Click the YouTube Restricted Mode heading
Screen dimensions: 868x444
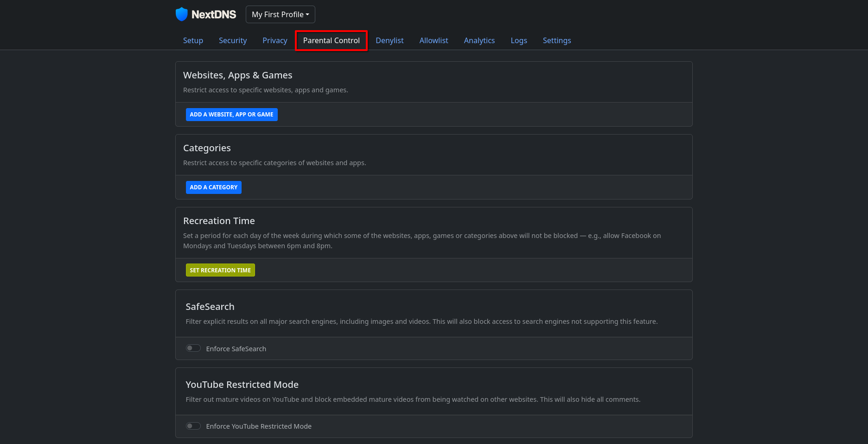242,385
